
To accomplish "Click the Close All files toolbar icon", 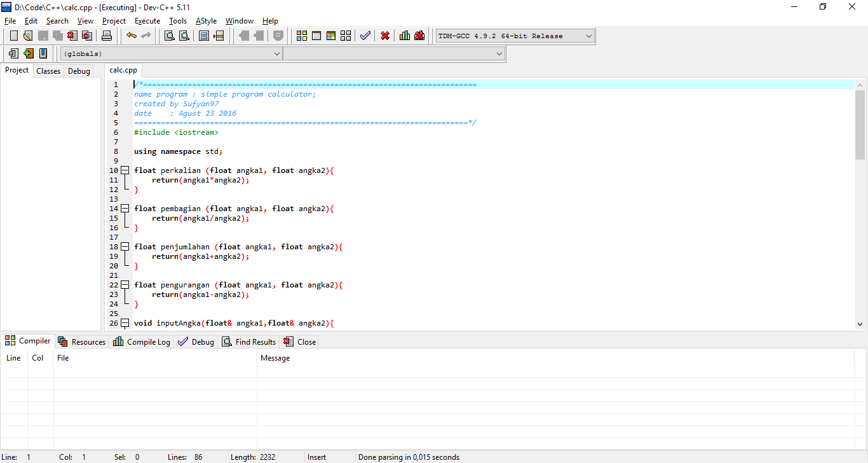I will 86,36.
